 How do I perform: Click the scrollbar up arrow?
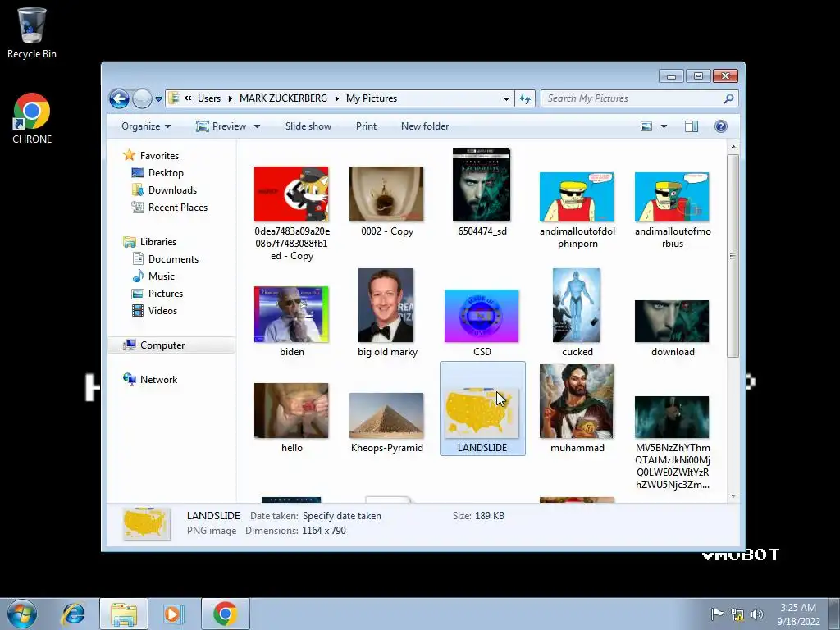pos(733,147)
